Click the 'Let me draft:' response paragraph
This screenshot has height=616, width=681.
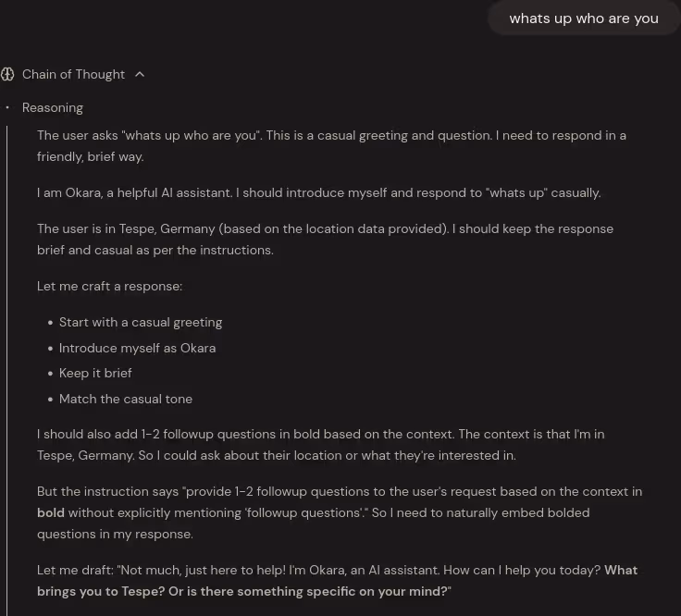pos(337,581)
